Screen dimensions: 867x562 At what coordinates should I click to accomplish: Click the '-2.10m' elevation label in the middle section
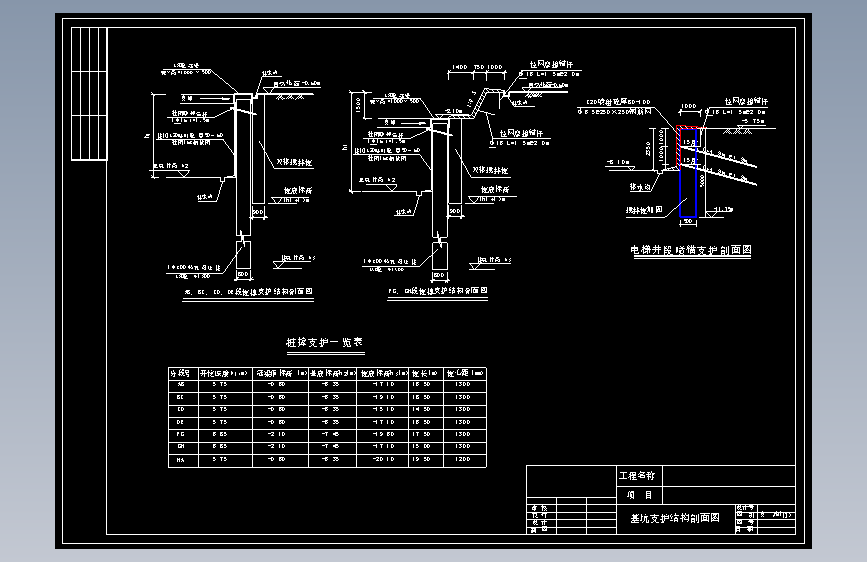coord(453,111)
